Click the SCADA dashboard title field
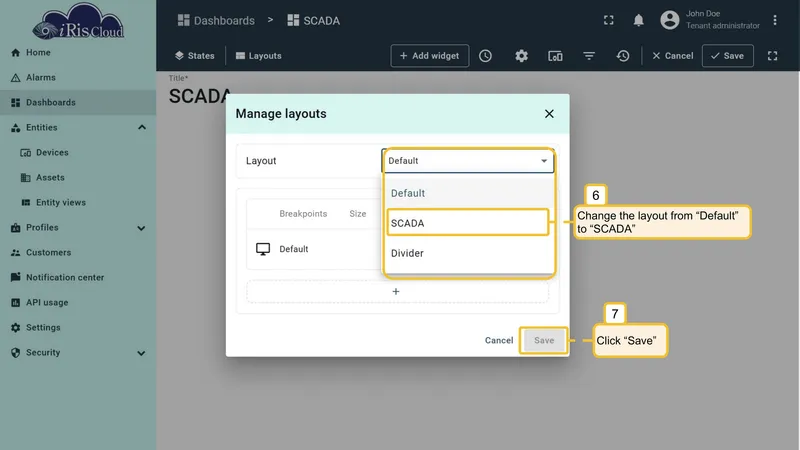Screen dimensions: 800x450 [x=200, y=96]
